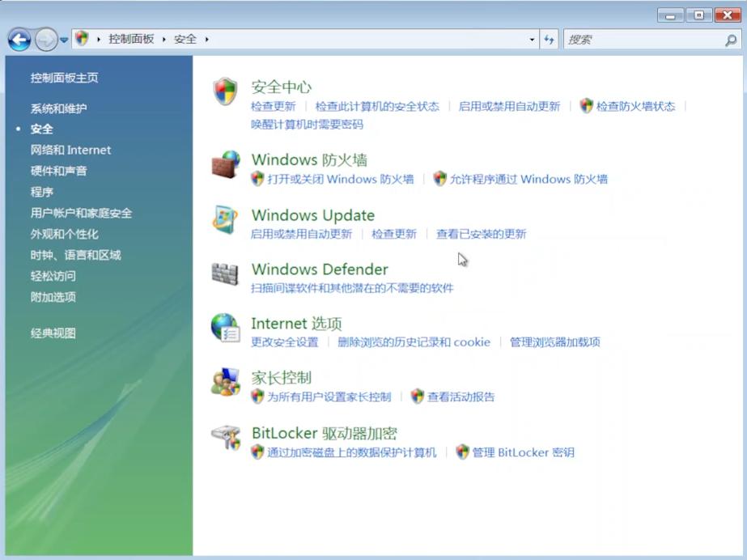Click the Security Center shield icon
This screenshot has width=747, height=560.
[x=225, y=91]
